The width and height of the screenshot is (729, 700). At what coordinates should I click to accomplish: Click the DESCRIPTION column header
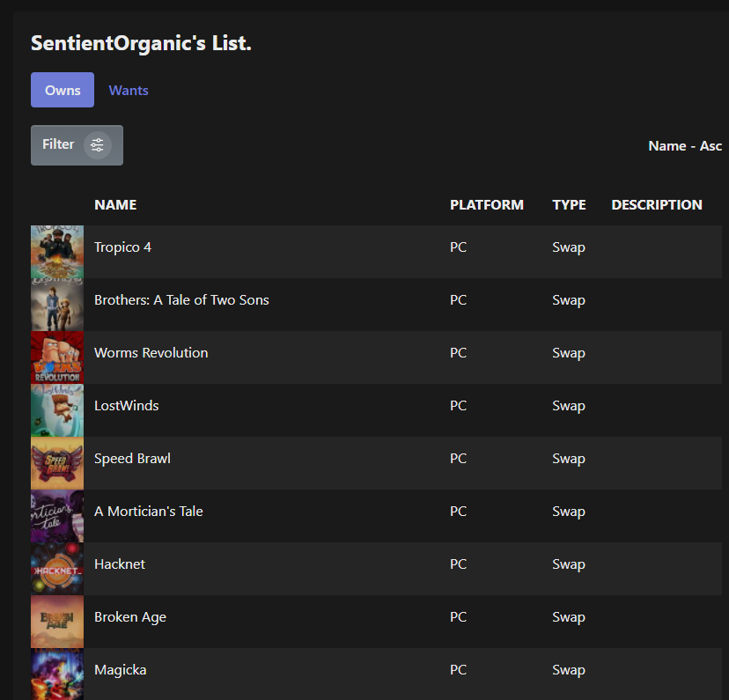point(657,205)
